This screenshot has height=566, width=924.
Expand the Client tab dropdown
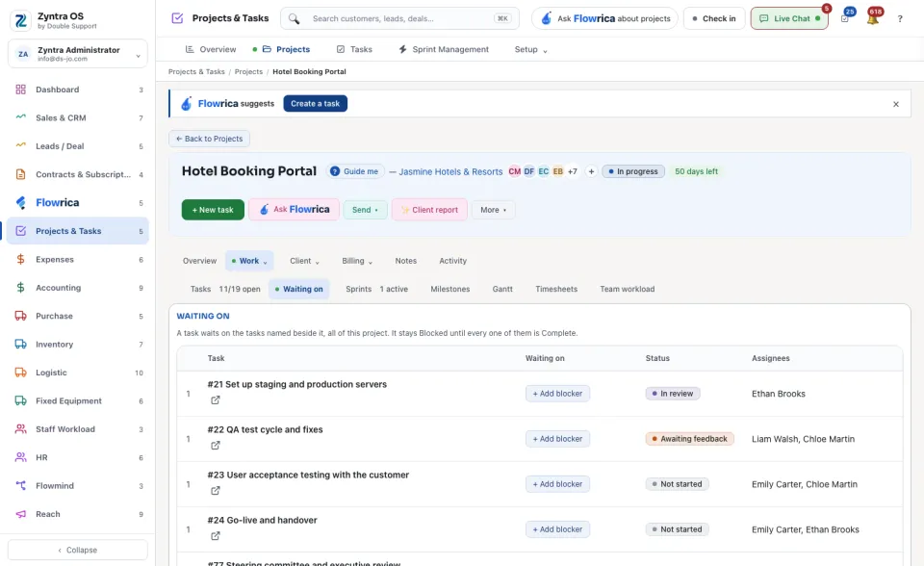304,261
